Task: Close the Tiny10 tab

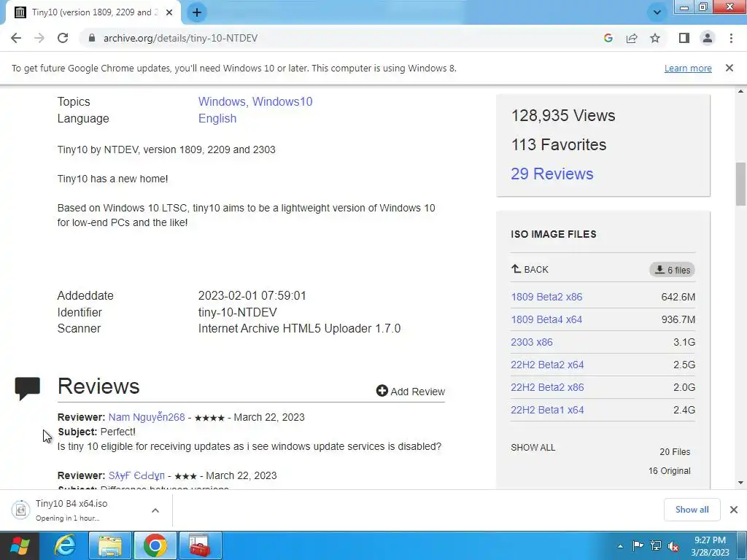Action: pyautogui.click(x=169, y=12)
